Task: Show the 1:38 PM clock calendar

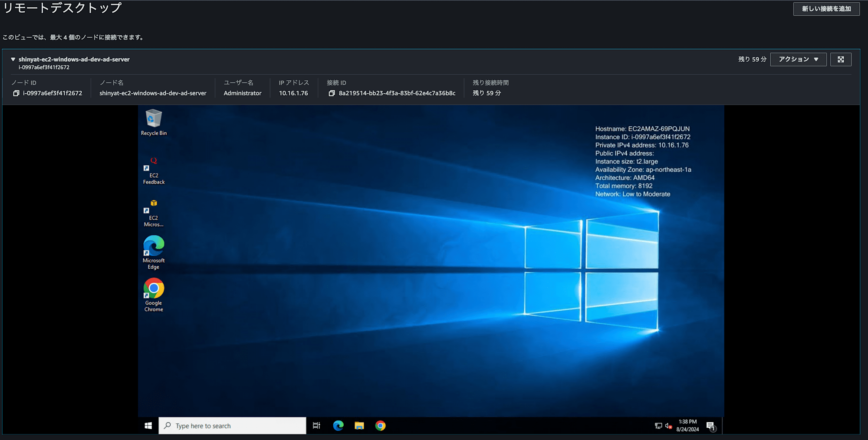Action: (687, 426)
